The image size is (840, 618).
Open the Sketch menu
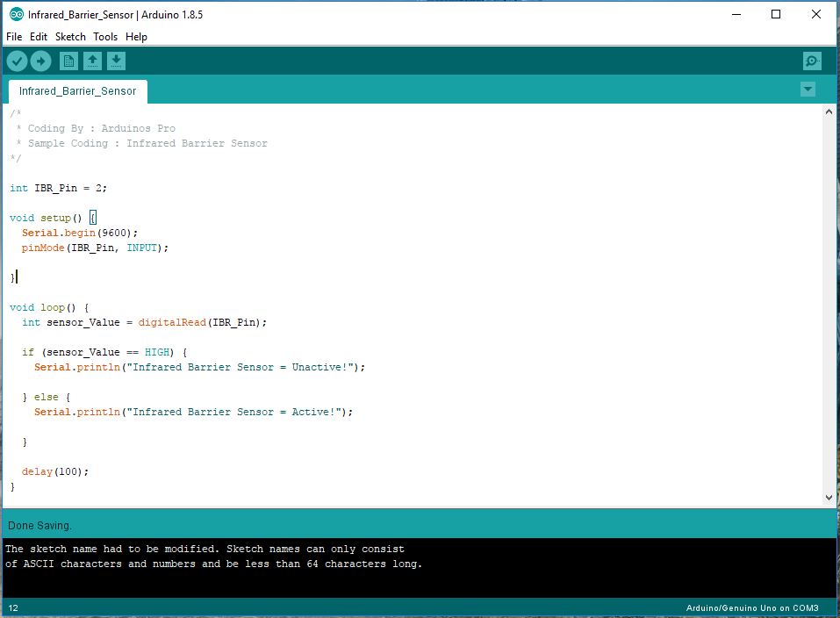[x=70, y=37]
